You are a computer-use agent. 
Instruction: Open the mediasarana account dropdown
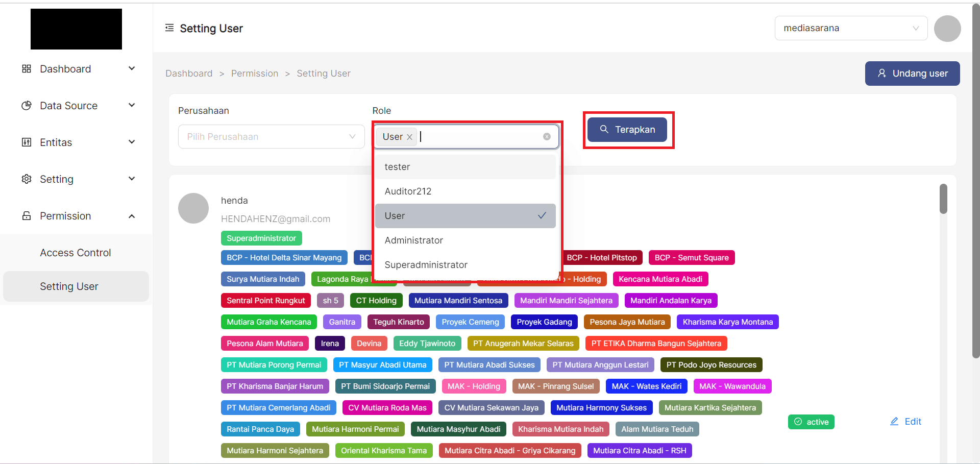tap(850, 29)
